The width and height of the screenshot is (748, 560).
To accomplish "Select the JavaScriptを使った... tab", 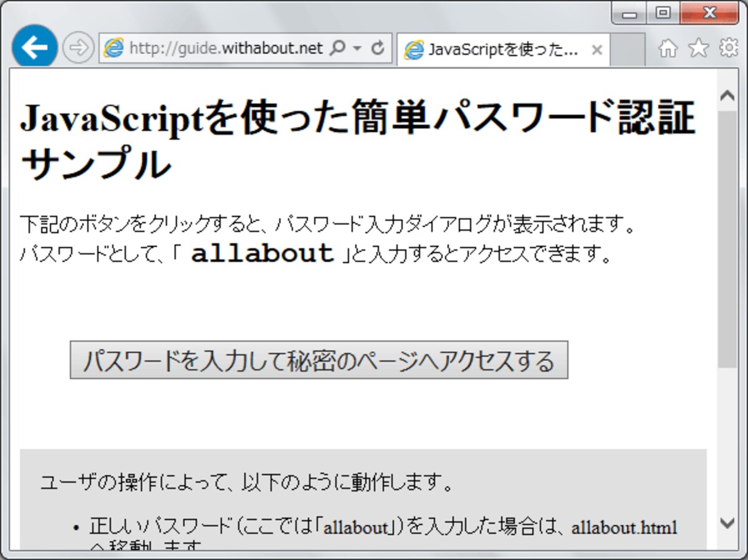I will point(502,49).
